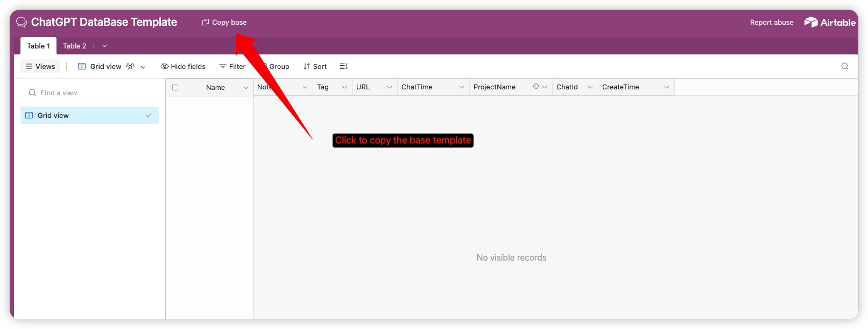This screenshot has height=329, width=868.
Task: Click the ChatGPT base chat bubble icon
Action: (x=22, y=22)
